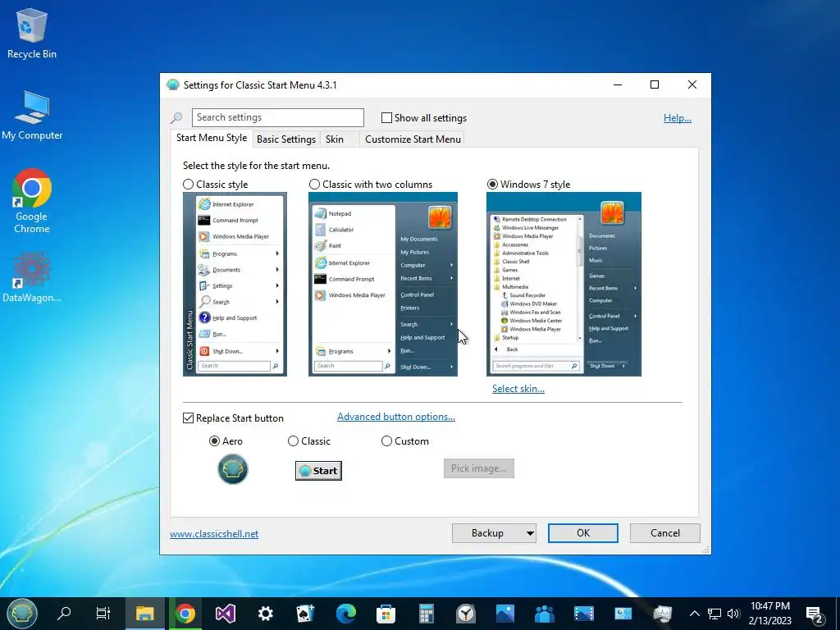
Task: Open the Recycle Bin desktop icon
Action: point(32,33)
